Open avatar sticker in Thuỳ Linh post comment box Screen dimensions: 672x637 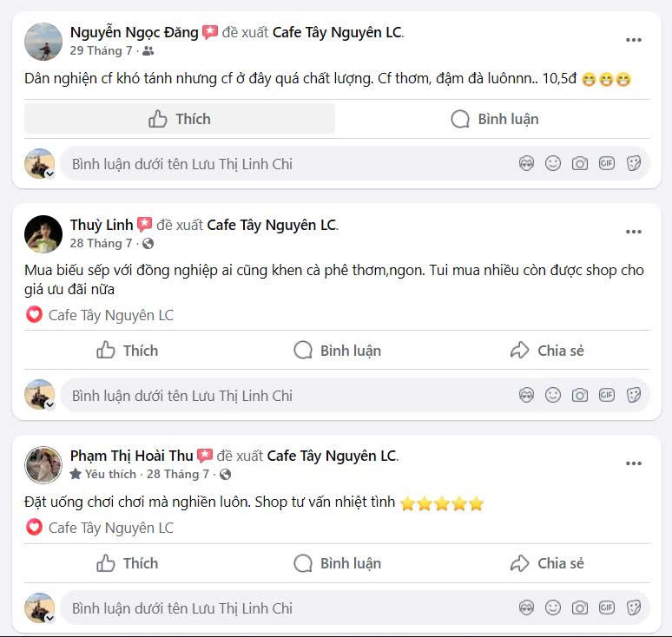click(x=526, y=395)
